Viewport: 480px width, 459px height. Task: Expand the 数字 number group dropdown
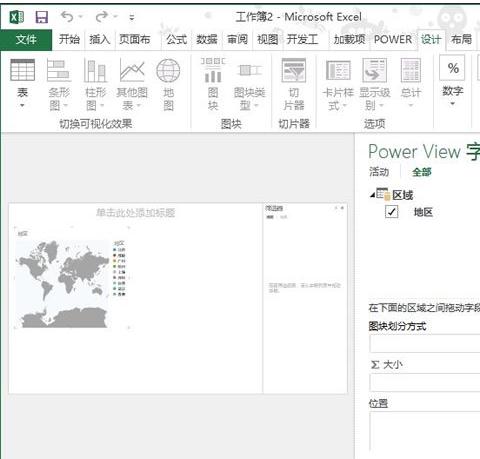click(452, 104)
